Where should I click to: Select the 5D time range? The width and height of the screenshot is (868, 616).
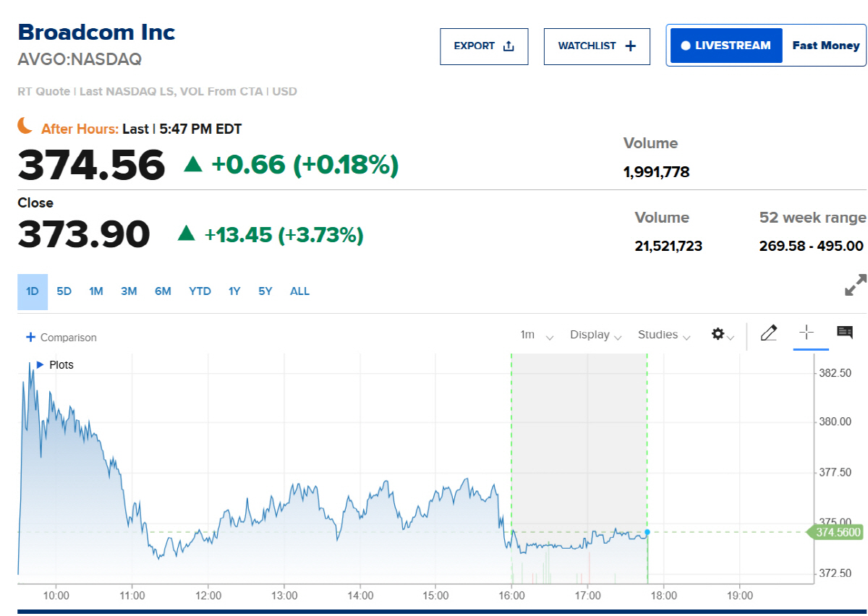(x=64, y=291)
